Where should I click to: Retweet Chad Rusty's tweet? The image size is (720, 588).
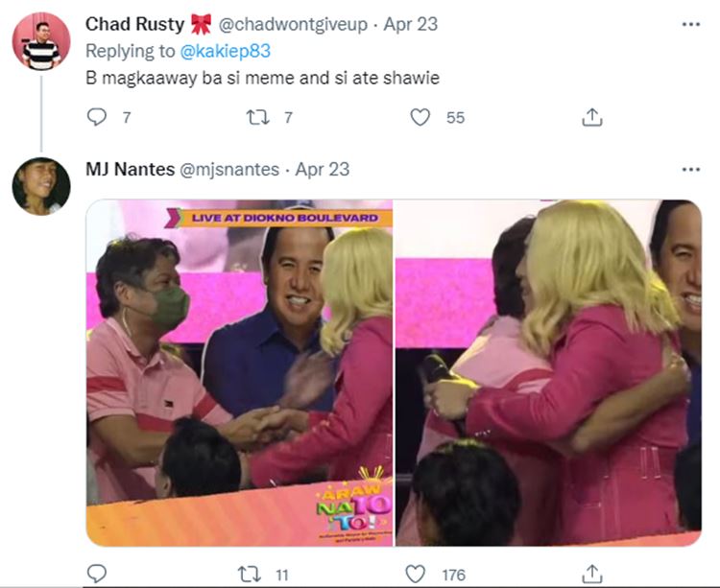(x=257, y=117)
